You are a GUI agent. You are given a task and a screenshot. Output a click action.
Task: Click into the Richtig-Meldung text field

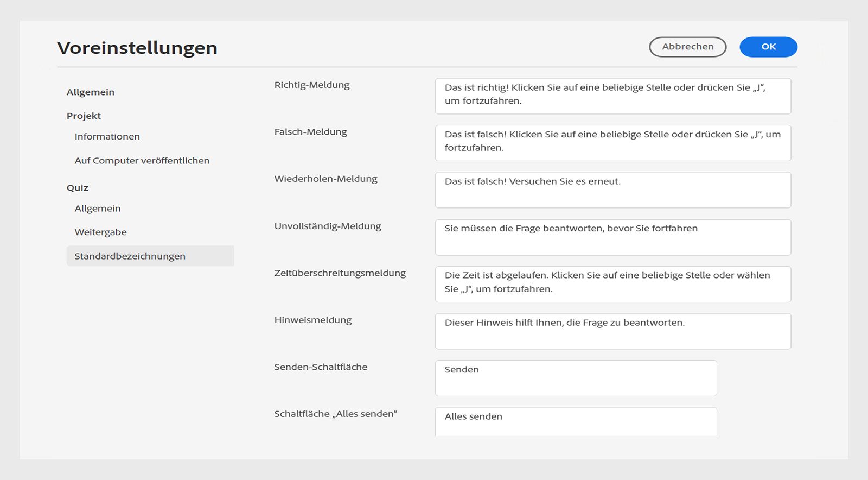pos(612,96)
